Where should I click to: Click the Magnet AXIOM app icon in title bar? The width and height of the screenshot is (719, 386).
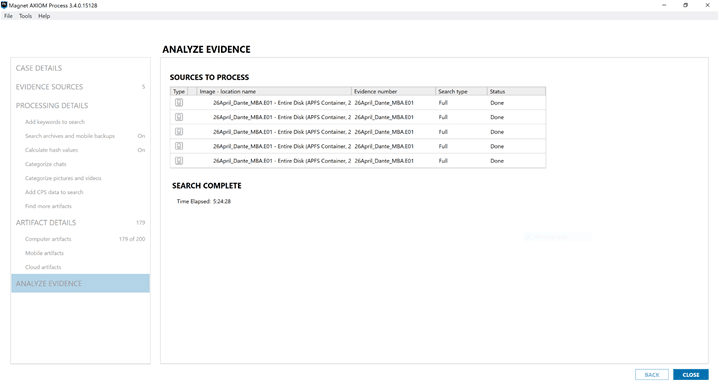4,5
